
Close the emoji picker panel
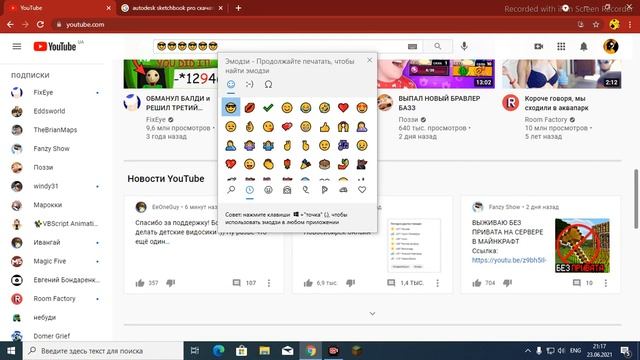pyautogui.click(x=369, y=60)
